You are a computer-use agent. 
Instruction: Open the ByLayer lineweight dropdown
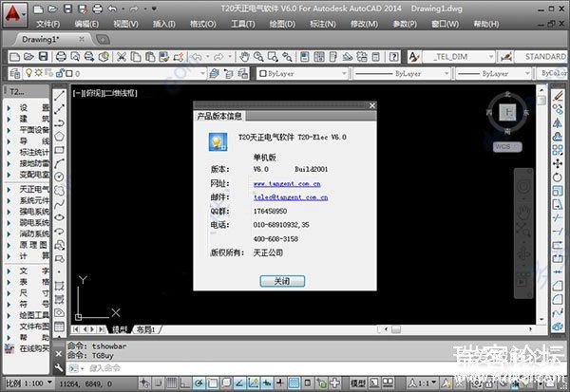[527, 74]
